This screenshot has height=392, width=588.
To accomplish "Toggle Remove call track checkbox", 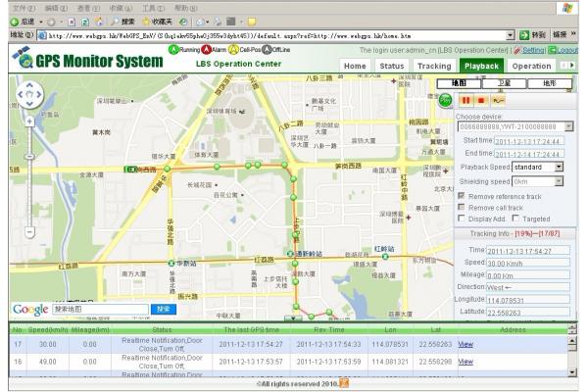I will click(462, 207).
